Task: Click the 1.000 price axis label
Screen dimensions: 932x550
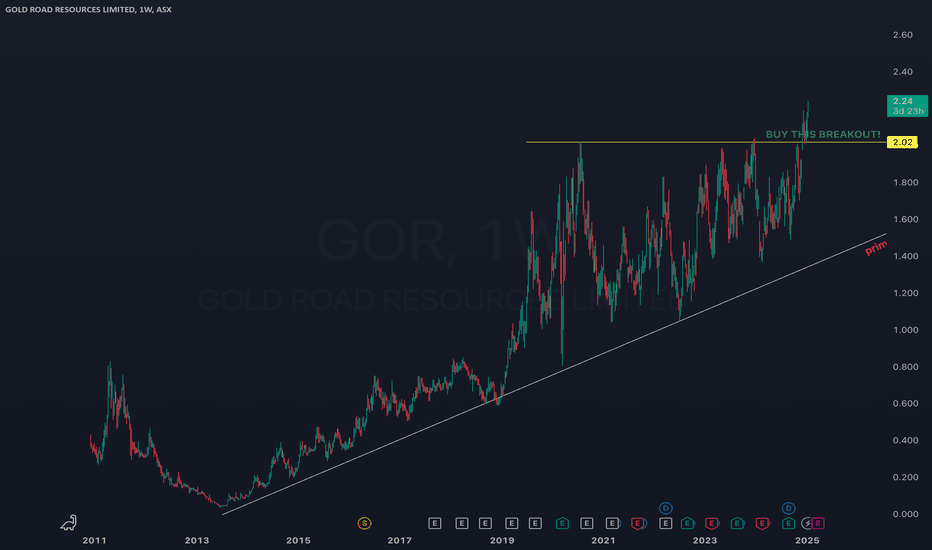Action: click(905, 330)
